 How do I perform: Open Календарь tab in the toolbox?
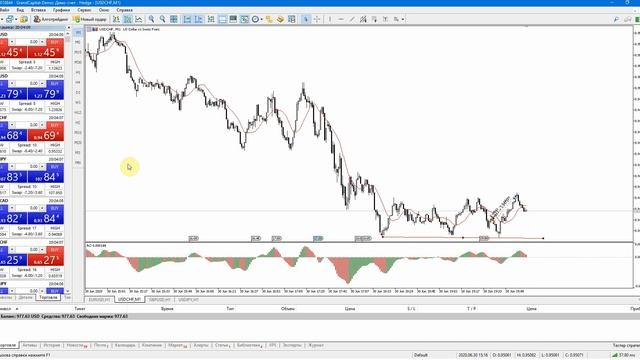125,345
